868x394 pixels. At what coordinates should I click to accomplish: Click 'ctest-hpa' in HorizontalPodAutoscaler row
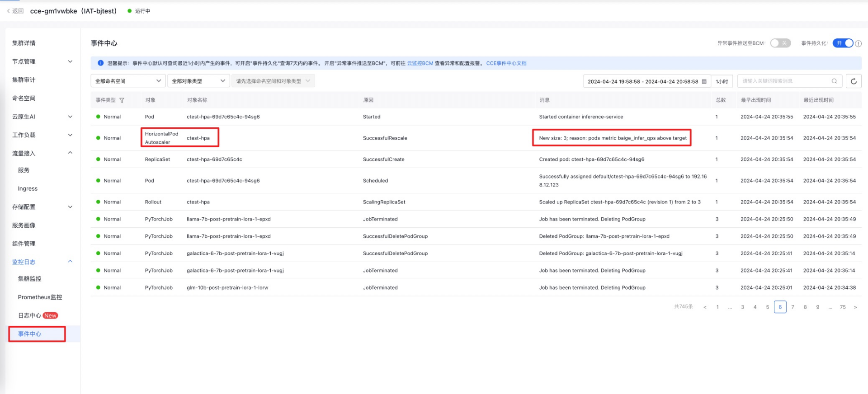tap(198, 138)
